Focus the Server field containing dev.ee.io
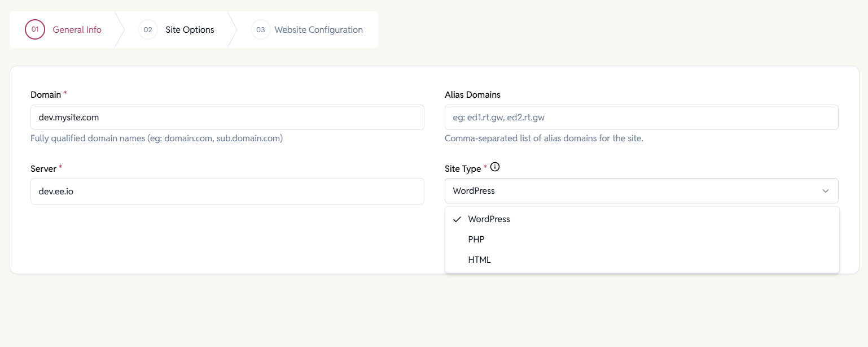Screen dimensions: 868x347 pos(227,192)
